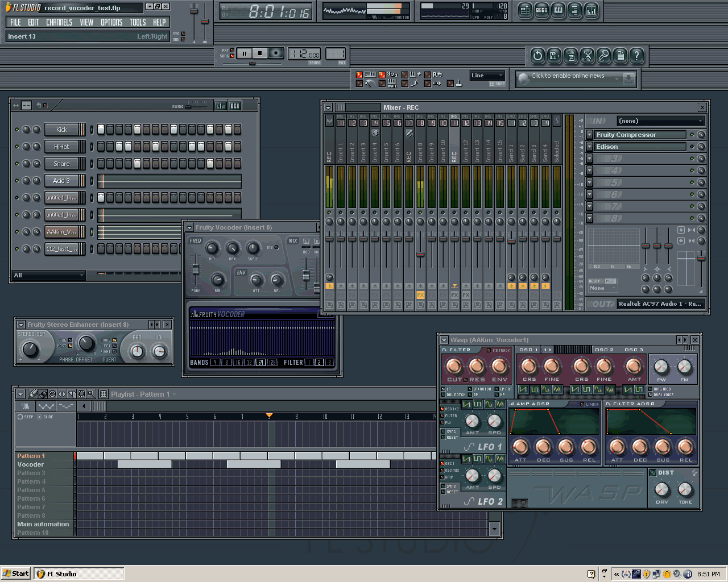Screen dimensions: 728x582
Task: Click the one-click recording microphone icon
Action: 604,55
